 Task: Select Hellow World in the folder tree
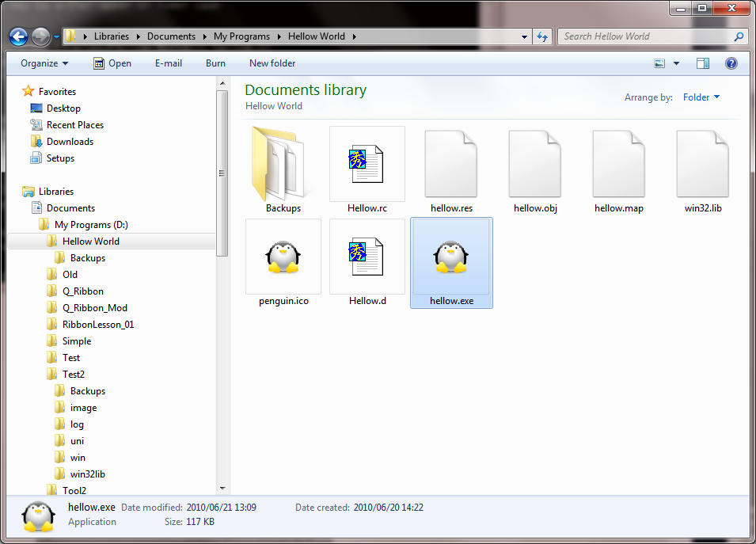click(x=112, y=242)
